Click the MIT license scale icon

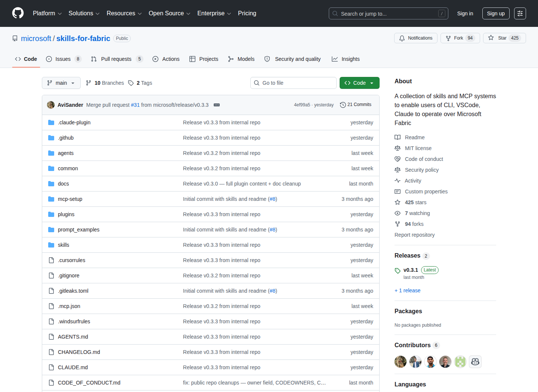pyautogui.click(x=398, y=148)
